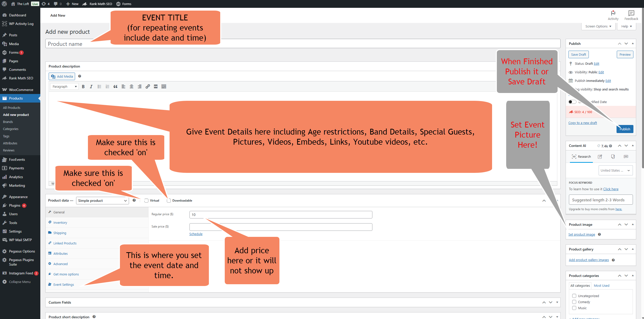Open the United States country dropdown

pos(616,170)
